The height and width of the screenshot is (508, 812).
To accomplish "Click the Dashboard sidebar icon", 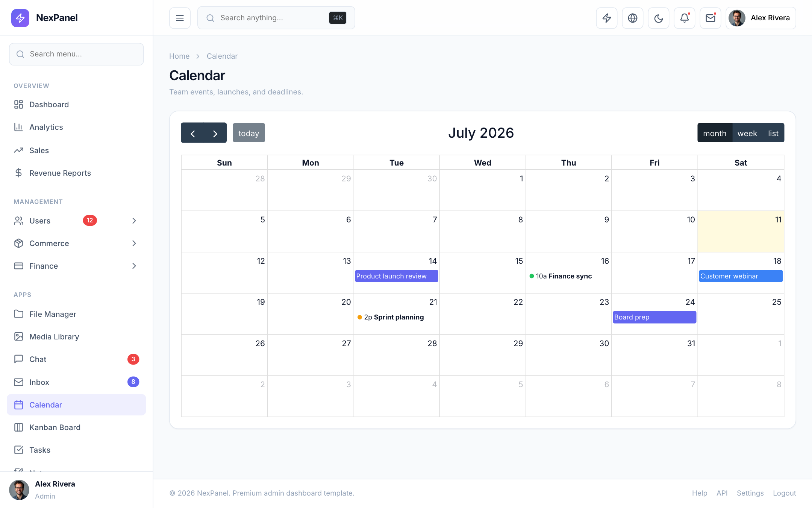I will click(18, 104).
